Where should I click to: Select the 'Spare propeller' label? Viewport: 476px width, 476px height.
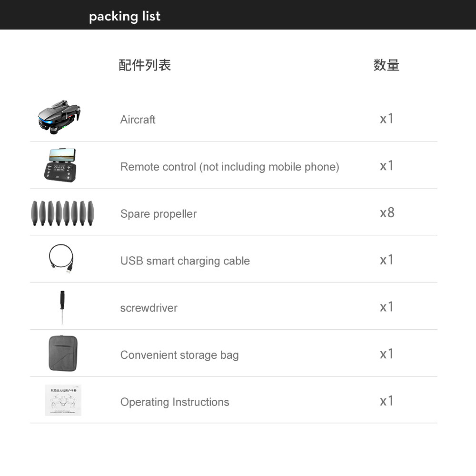coord(158,214)
